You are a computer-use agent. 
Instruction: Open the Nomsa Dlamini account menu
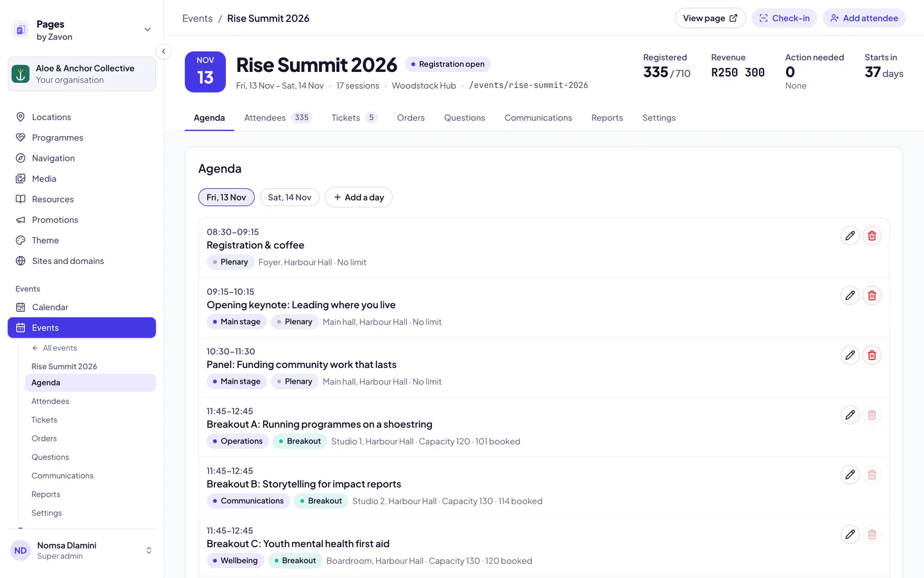pyautogui.click(x=81, y=550)
